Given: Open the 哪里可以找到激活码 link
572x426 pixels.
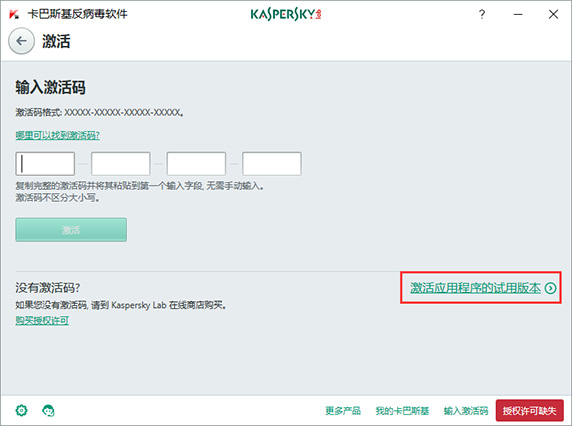Looking at the screenshot, I should 58,136.
